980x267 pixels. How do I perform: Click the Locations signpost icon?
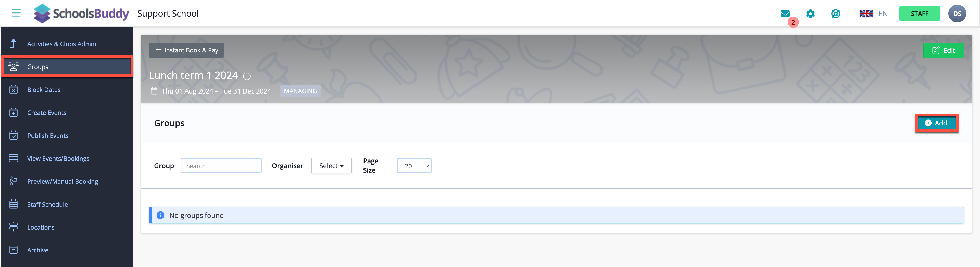pos(14,227)
